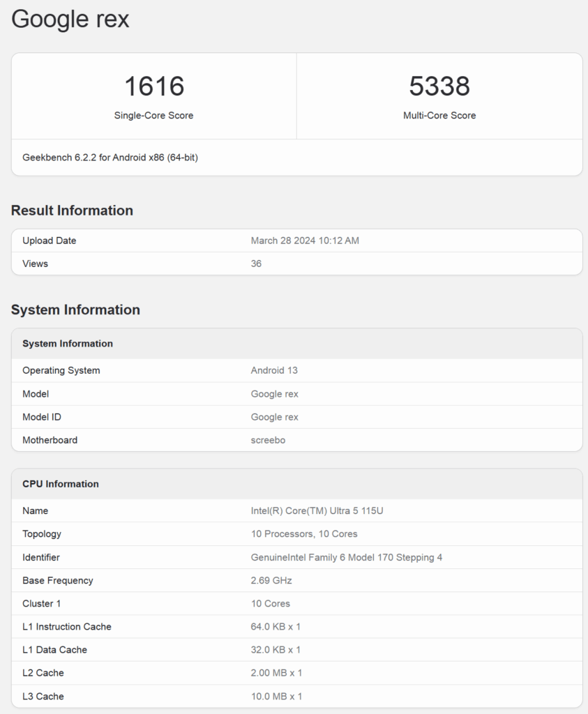Select the 10 Cores cluster value
Screen dimensions: 588x714
271,604
